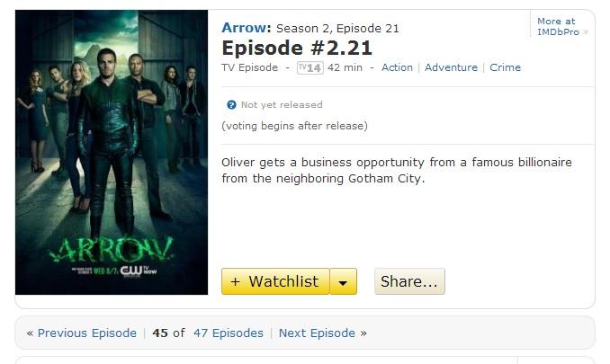The width and height of the screenshot is (610, 364).
Task: Open the Action genre link
Action: pos(397,67)
